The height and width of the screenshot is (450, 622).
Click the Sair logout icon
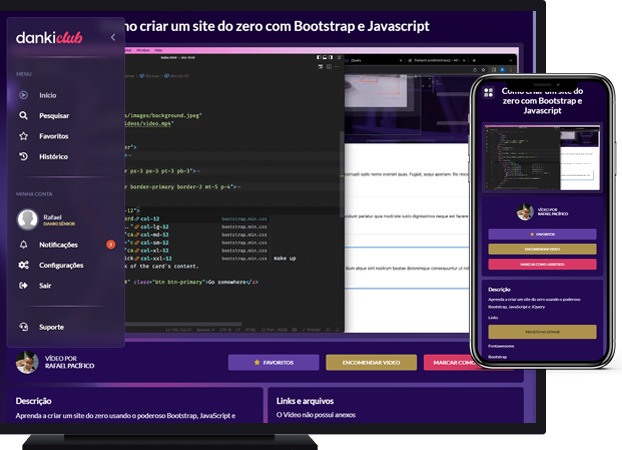23,285
